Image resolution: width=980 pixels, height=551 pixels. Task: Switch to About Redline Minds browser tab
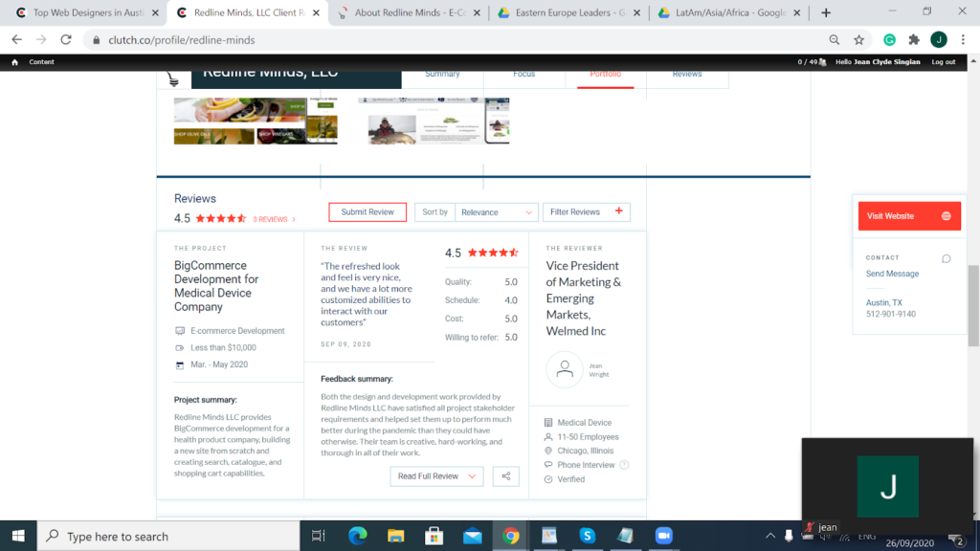pyautogui.click(x=409, y=12)
